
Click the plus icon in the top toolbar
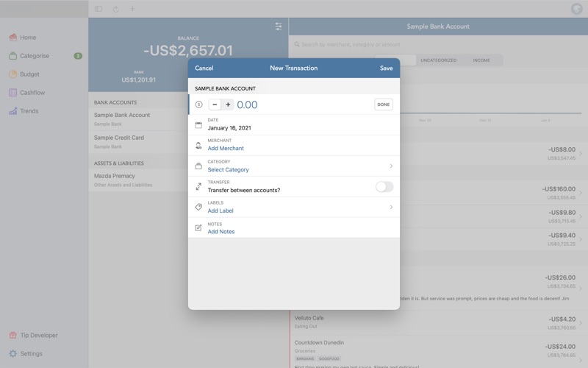pos(132,9)
